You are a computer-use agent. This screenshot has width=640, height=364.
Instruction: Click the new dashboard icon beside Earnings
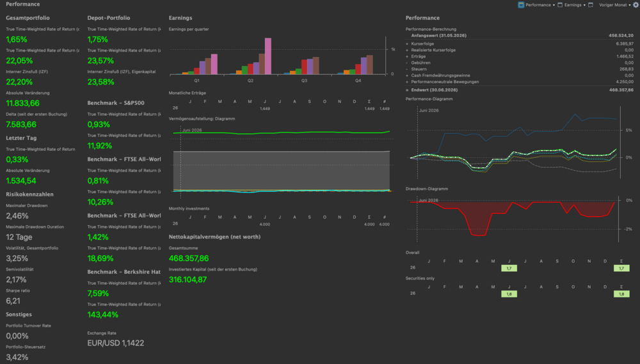[591, 5]
